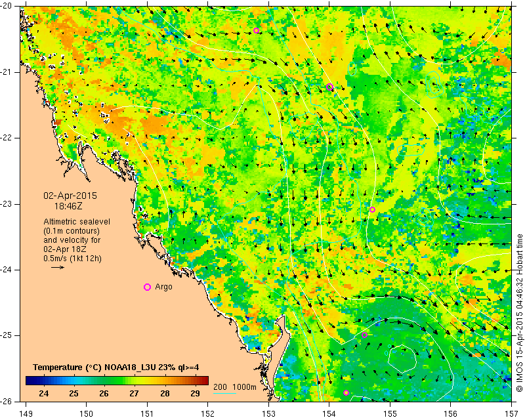
Task: Click the green section of colorbar above 26
Action: tap(104, 381)
